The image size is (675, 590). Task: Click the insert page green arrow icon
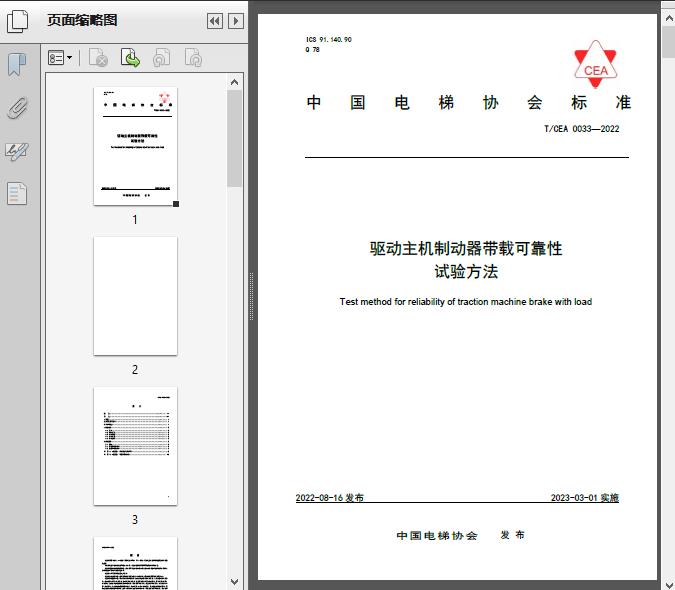pos(130,58)
